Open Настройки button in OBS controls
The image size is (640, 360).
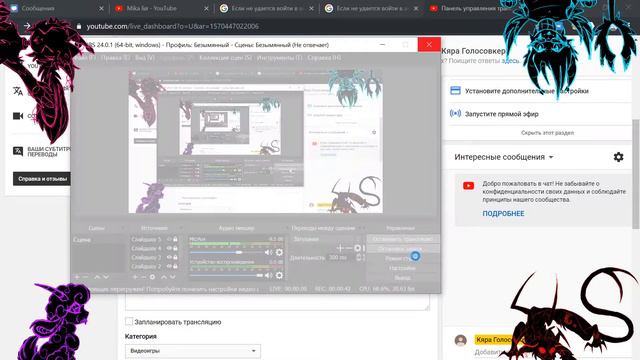402,268
